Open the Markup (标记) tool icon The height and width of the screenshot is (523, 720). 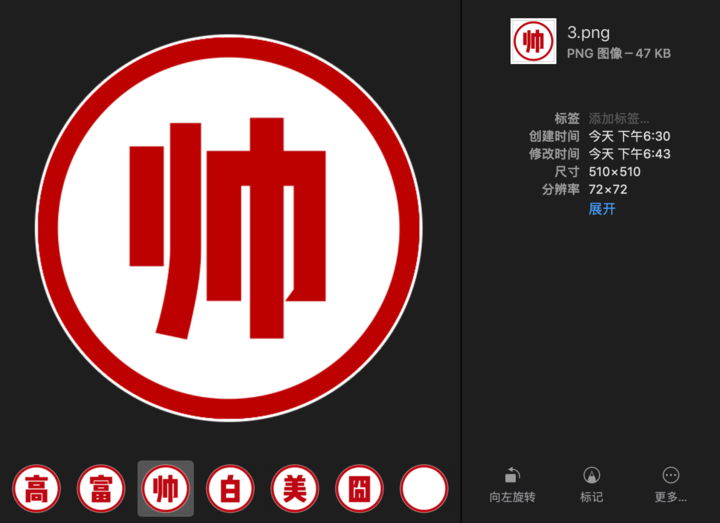click(x=591, y=475)
